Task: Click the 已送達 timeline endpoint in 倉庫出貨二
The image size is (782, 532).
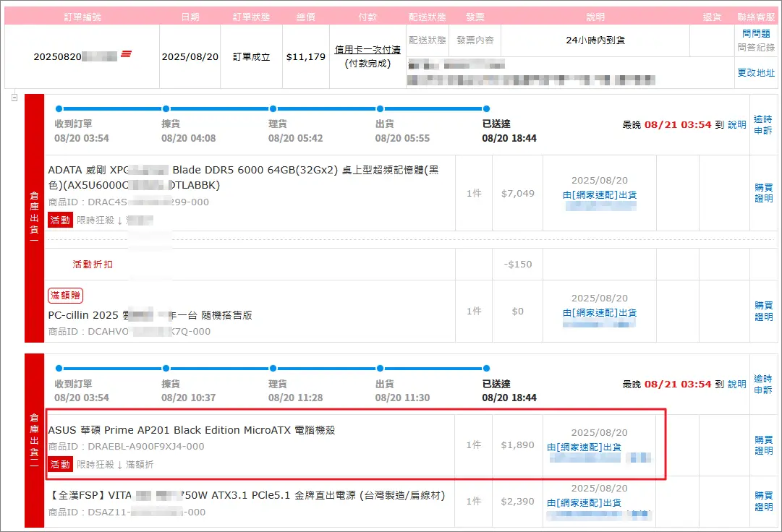Action: tap(485, 369)
